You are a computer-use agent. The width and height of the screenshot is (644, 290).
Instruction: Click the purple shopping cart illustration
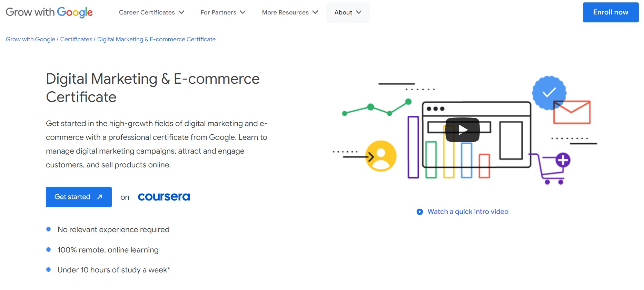coord(550,168)
